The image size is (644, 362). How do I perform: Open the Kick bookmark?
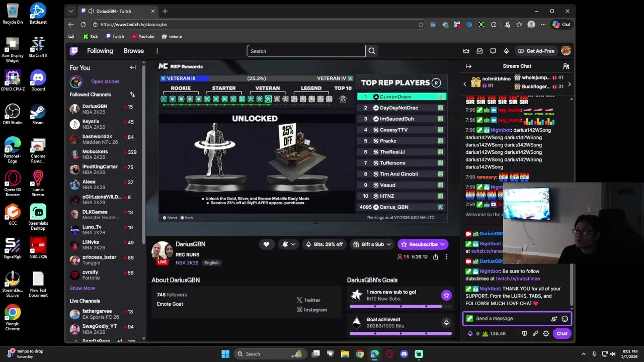coord(90,37)
